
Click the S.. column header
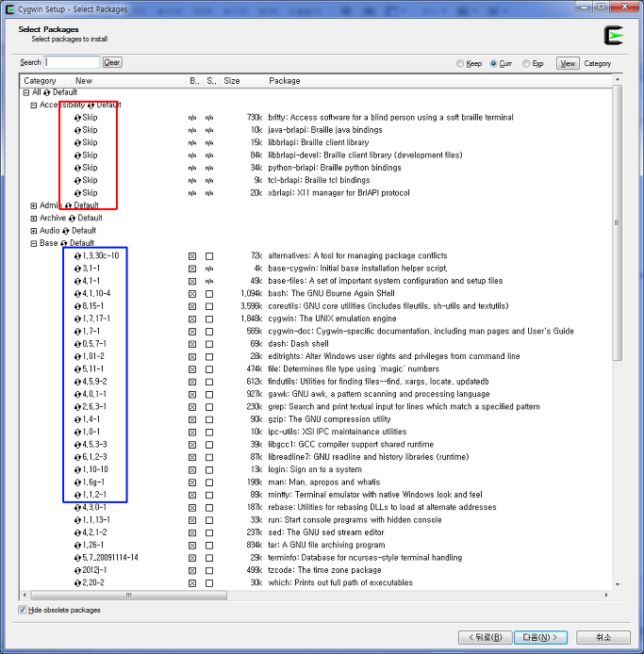click(x=211, y=81)
